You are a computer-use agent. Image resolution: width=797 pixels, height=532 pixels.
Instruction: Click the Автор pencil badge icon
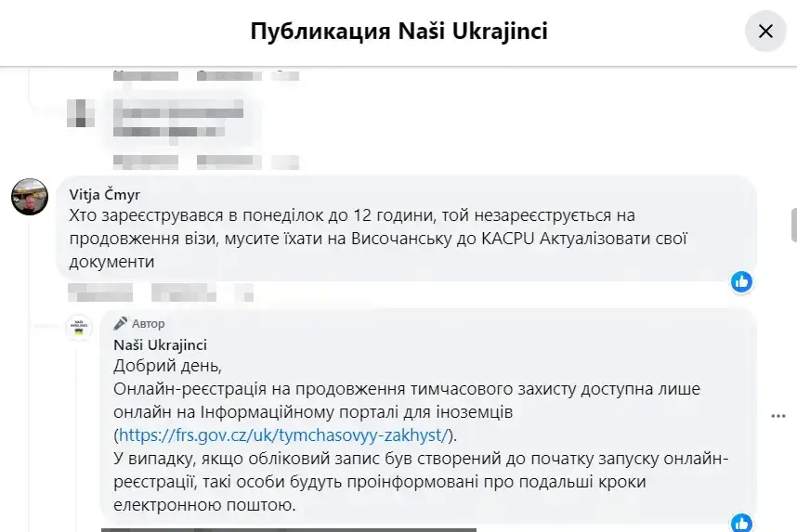[x=121, y=323]
